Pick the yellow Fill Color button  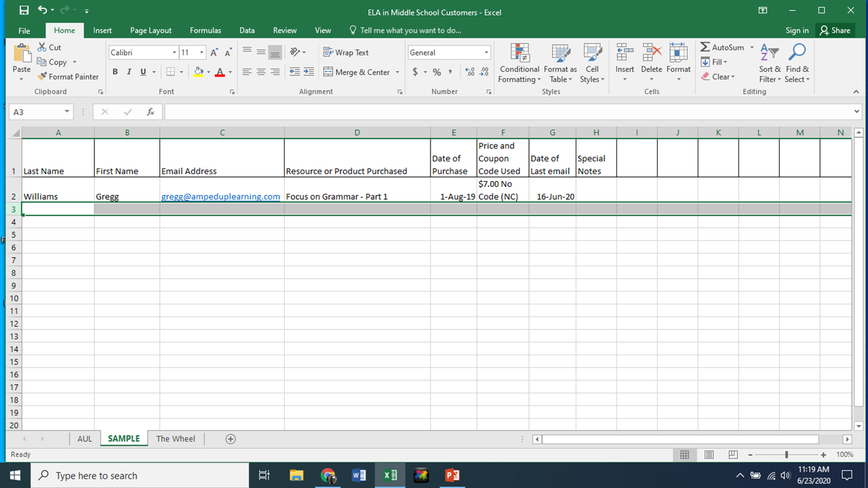pos(199,72)
